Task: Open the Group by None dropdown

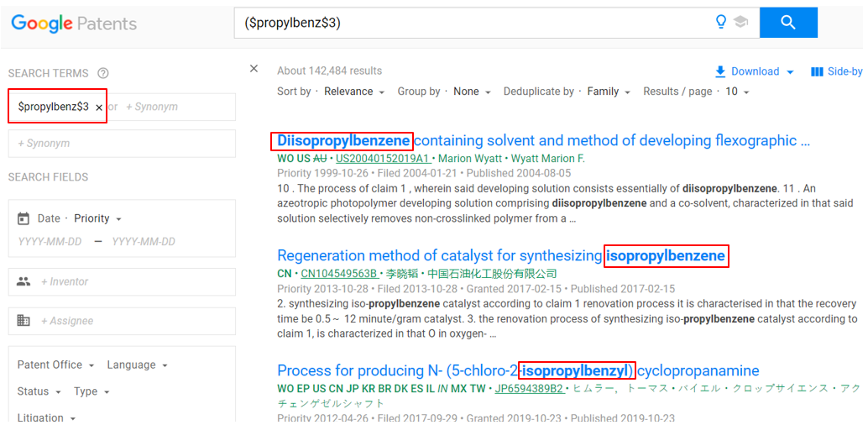Action: pyautogui.click(x=472, y=92)
